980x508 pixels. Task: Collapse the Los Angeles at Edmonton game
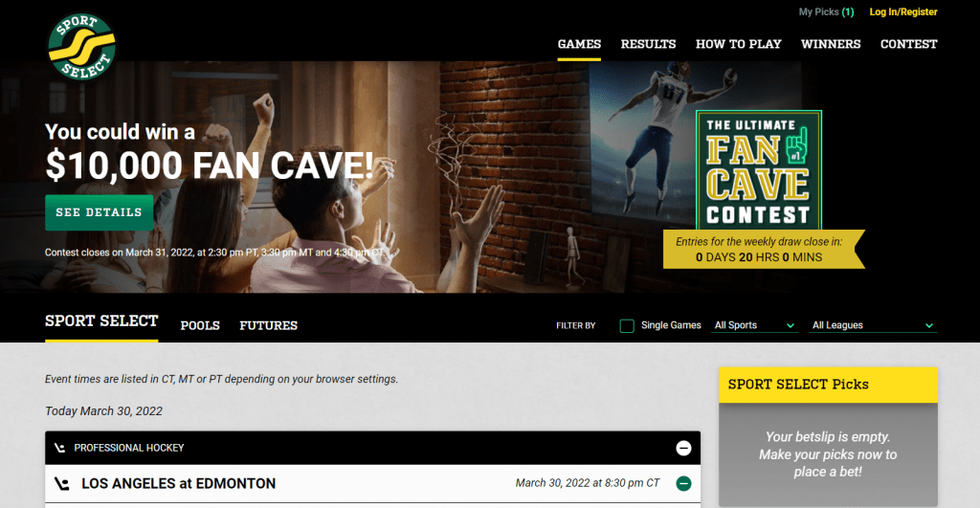click(x=683, y=484)
